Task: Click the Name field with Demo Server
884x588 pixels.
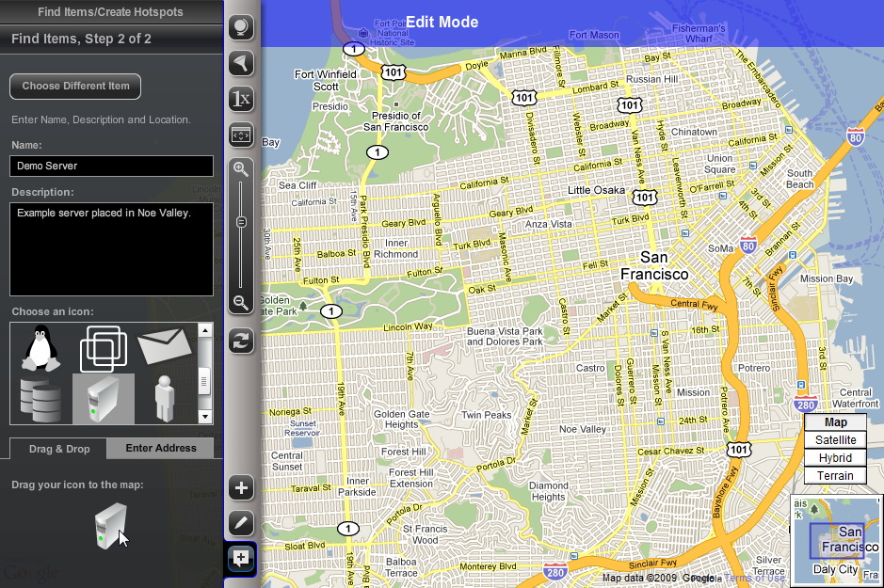Action: point(111,166)
